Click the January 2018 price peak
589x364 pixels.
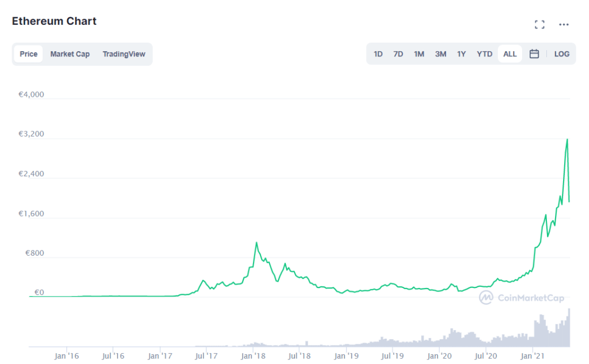pos(256,242)
